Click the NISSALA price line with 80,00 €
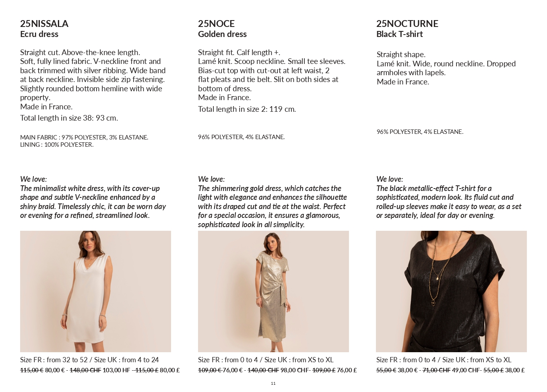 point(100,370)
